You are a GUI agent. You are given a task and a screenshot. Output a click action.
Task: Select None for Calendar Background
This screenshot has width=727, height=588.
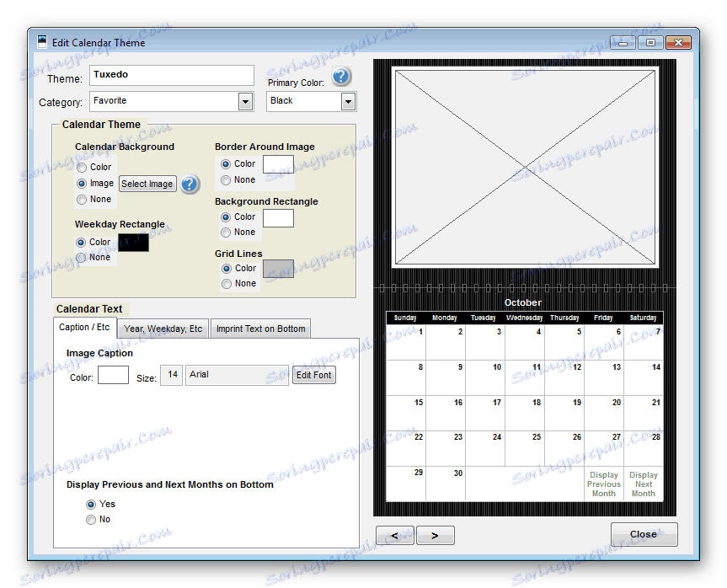point(82,200)
